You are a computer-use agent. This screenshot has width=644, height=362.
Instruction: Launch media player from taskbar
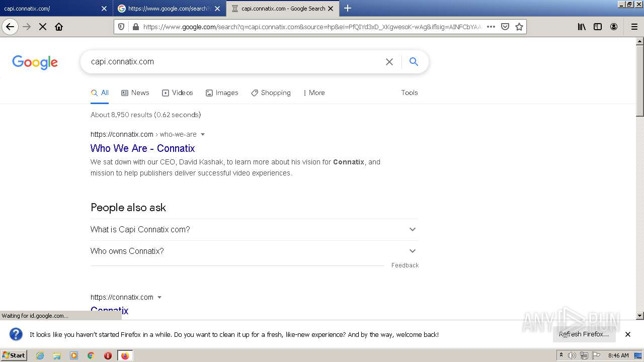point(74,355)
